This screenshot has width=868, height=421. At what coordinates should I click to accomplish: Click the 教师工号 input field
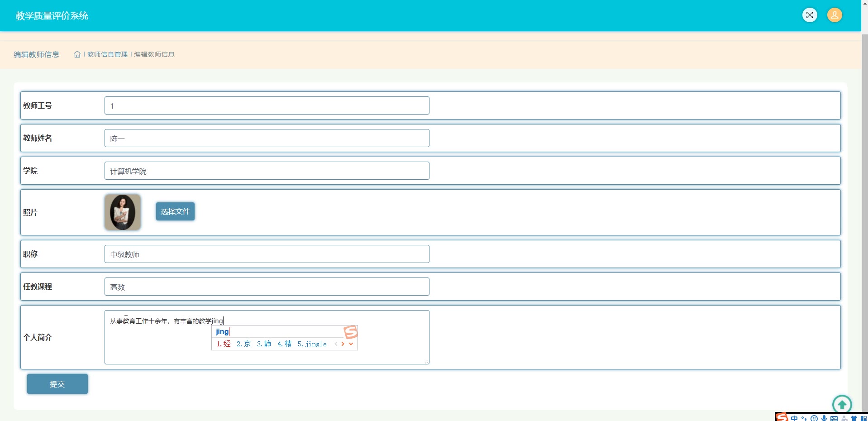[x=267, y=105]
